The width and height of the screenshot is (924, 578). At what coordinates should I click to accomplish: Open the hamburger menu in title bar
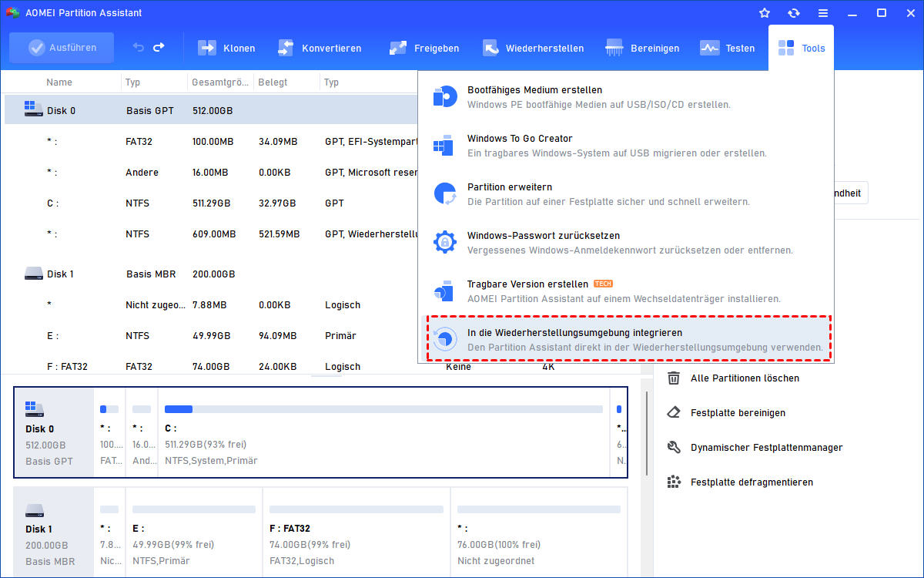(x=823, y=13)
